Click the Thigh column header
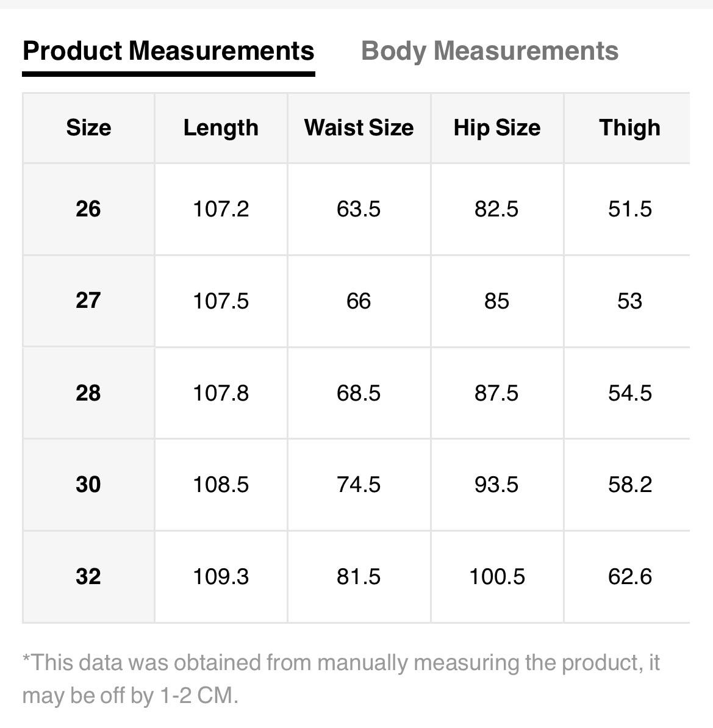713x728 pixels. coord(629,127)
